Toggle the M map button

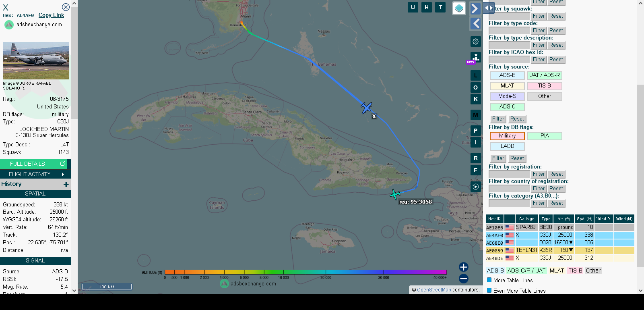click(476, 115)
